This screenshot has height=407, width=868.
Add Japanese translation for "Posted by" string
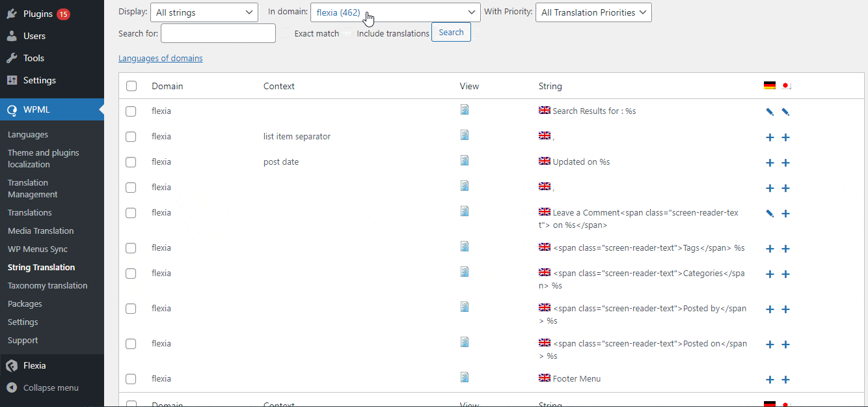click(x=785, y=309)
